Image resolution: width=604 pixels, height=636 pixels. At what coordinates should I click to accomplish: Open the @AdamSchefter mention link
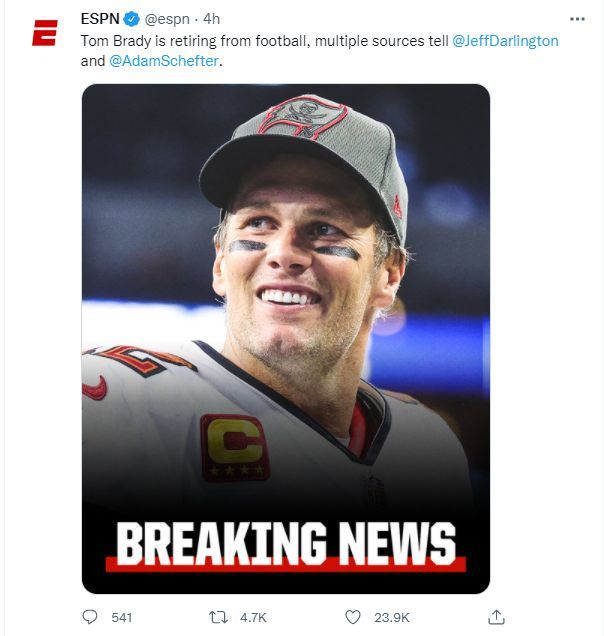[x=164, y=61]
